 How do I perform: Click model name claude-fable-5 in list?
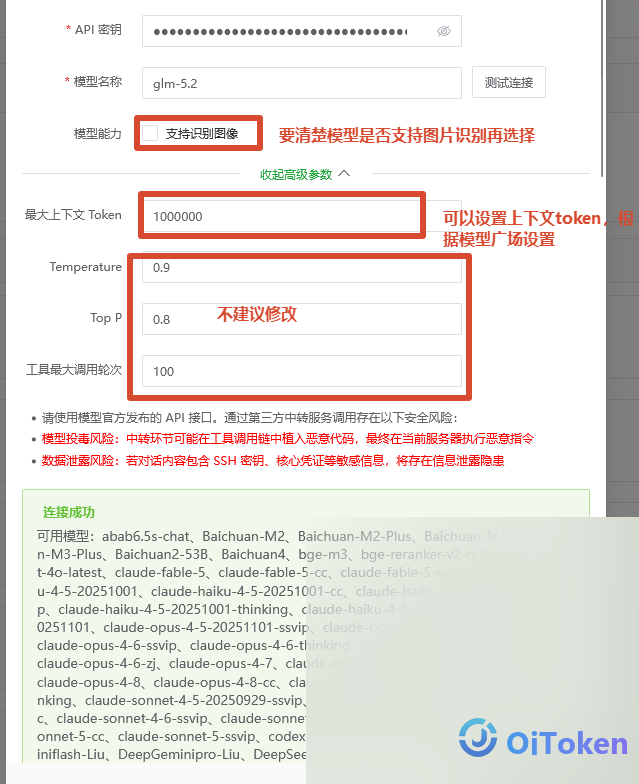tap(160, 572)
